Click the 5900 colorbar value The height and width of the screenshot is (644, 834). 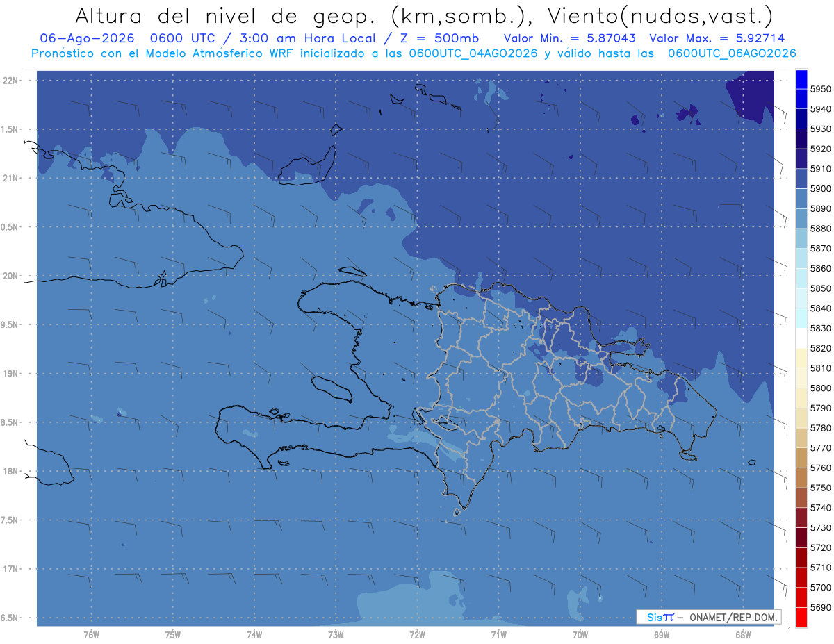click(x=820, y=188)
